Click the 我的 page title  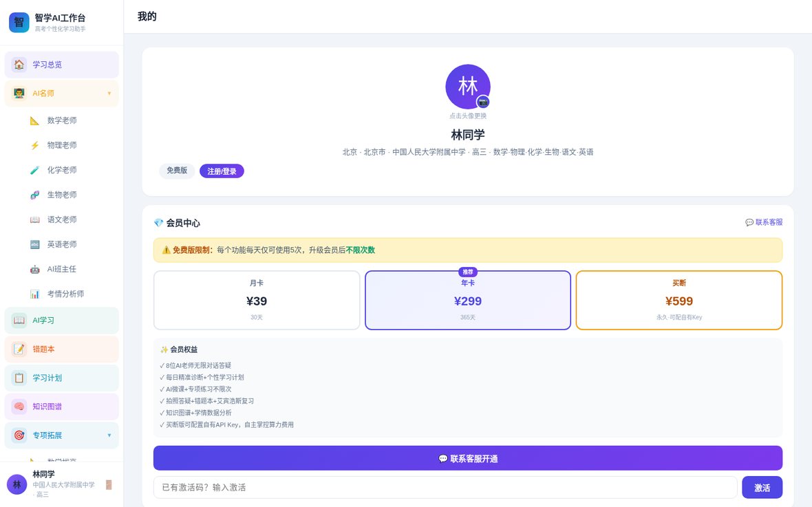click(x=147, y=17)
